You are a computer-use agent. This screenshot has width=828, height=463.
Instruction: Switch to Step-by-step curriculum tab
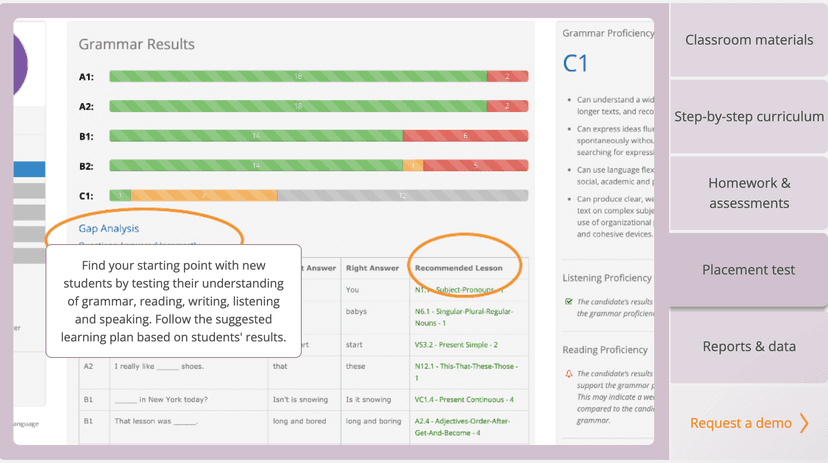click(x=748, y=116)
